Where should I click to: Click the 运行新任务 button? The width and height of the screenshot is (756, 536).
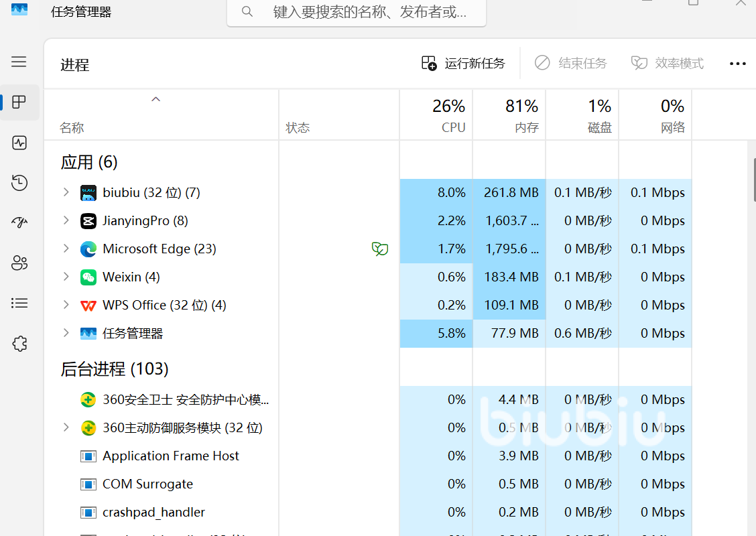coord(463,64)
